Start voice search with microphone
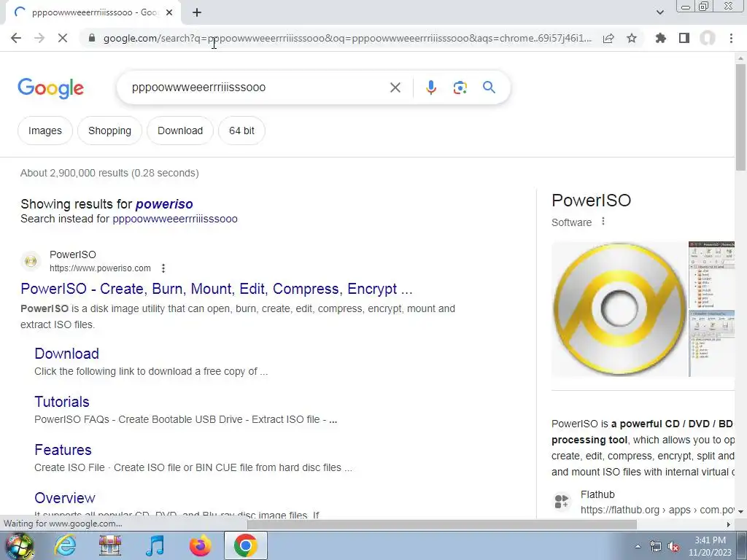This screenshot has height=560, width=747. point(430,87)
